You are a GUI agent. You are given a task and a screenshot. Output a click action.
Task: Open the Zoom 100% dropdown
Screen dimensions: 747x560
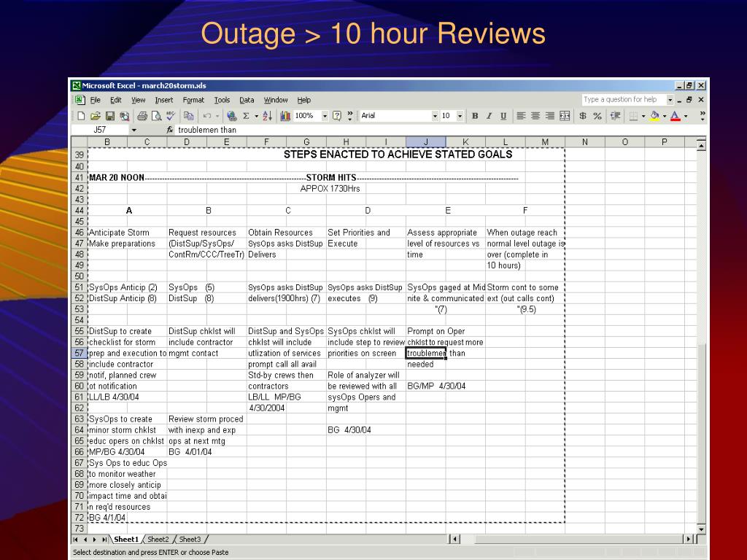325,116
